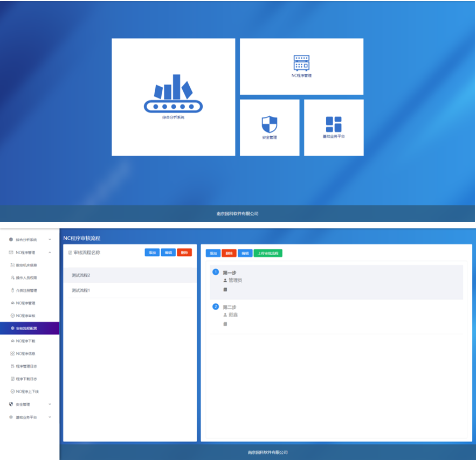Viewport: 476px width, 461px height.
Task: Select 介质注册管理 in the sidebar
Action: pyautogui.click(x=26, y=290)
